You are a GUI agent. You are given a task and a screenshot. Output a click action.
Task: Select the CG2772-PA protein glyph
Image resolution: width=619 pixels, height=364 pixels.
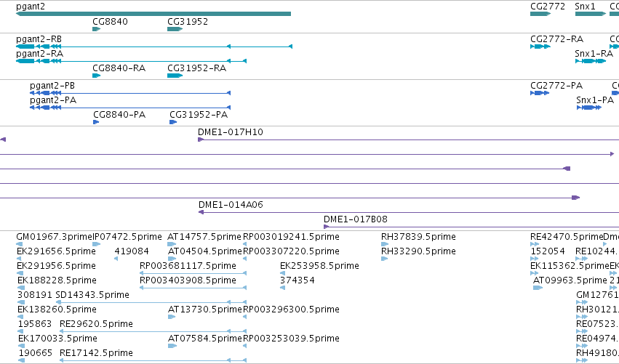(x=540, y=93)
